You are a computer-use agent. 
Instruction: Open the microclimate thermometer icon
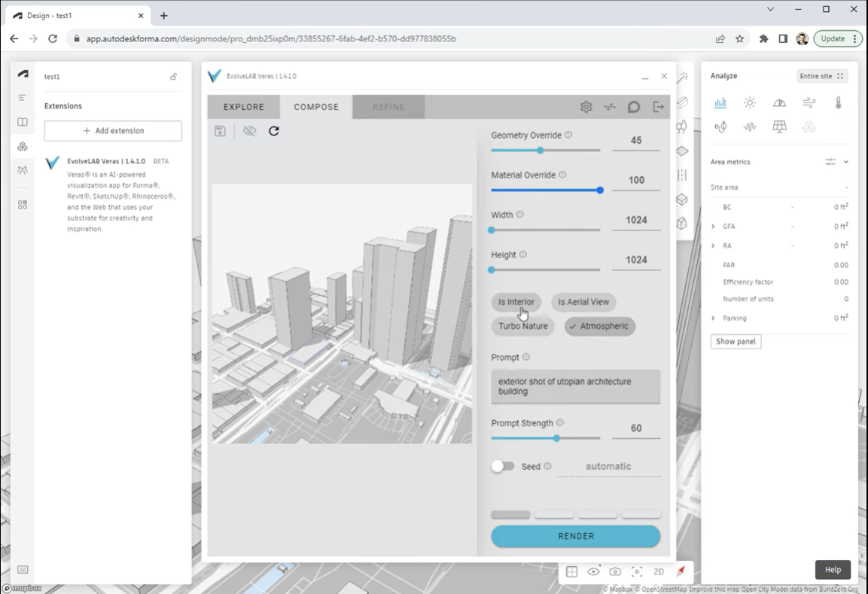pos(838,103)
